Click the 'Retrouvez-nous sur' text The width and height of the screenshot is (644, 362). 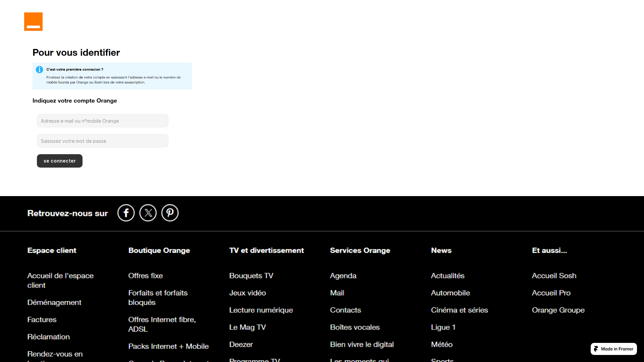pos(68,213)
